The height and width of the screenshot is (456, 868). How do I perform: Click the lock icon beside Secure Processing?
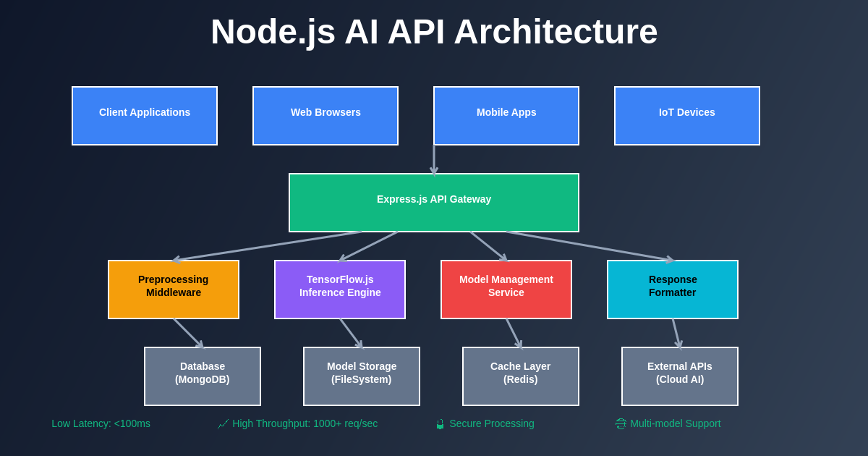440,424
